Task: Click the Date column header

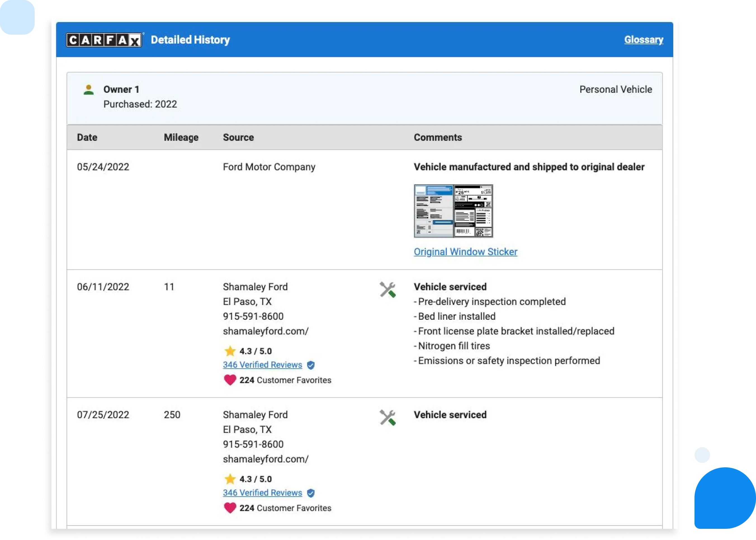Action: click(87, 137)
